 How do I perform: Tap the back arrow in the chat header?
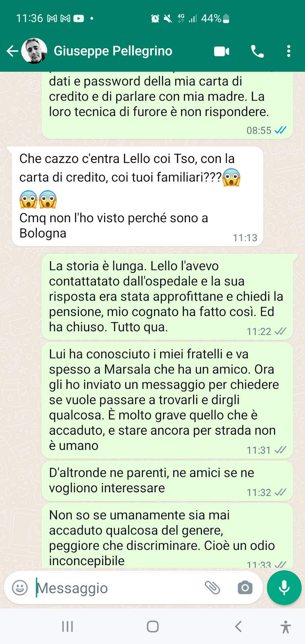[12, 51]
